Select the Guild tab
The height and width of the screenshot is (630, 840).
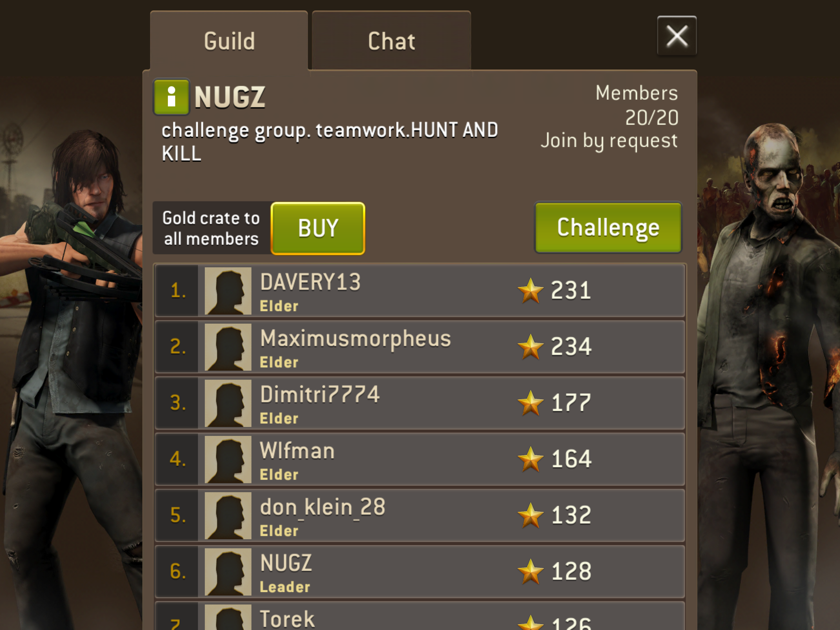[x=229, y=41]
